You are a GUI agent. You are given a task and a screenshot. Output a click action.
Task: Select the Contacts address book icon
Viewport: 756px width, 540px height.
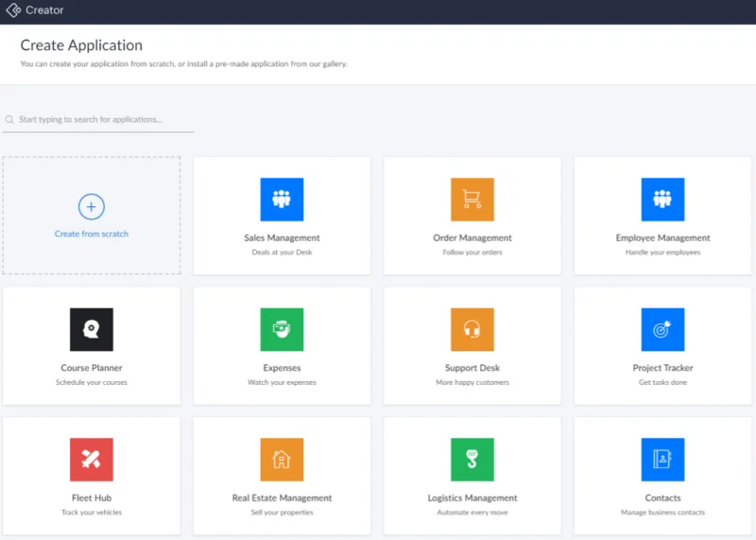663,460
